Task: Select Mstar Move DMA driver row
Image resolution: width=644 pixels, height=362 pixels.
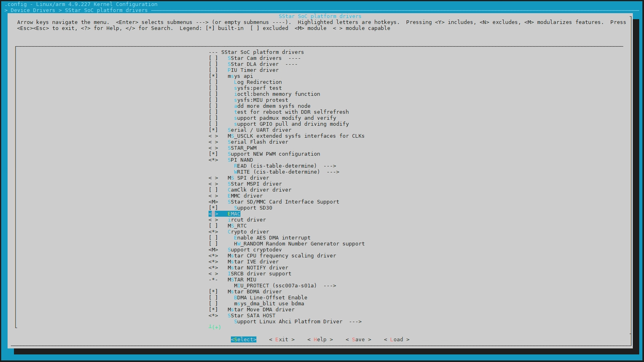Action: 252,310
